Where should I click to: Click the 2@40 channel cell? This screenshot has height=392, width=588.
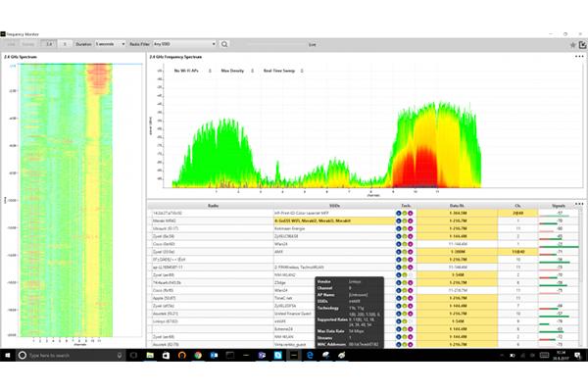(517, 213)
